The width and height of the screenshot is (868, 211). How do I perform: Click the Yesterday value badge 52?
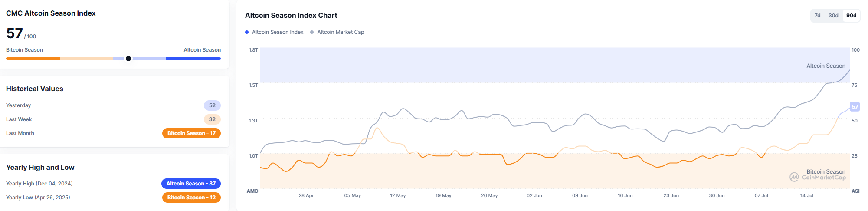coord(212,105)
